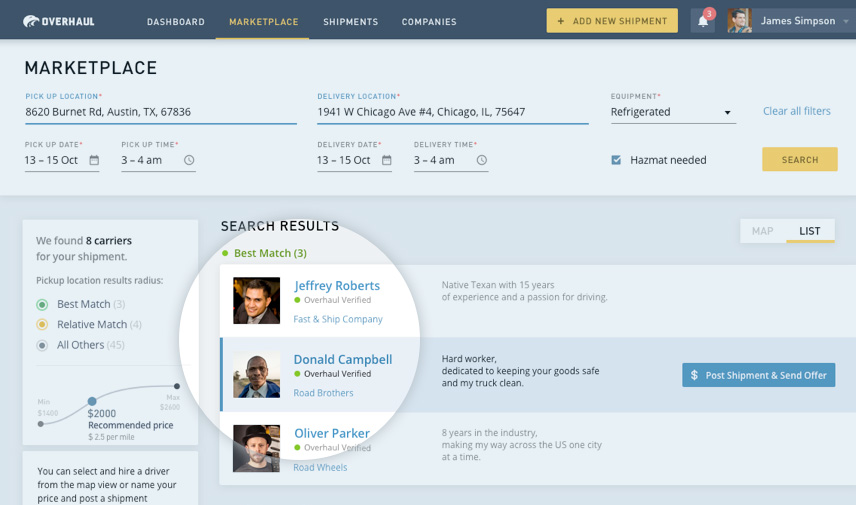Viewport: 856px width, 505px height.
Task: Select the Best Match radio option
Action: (x=42, y=304)
